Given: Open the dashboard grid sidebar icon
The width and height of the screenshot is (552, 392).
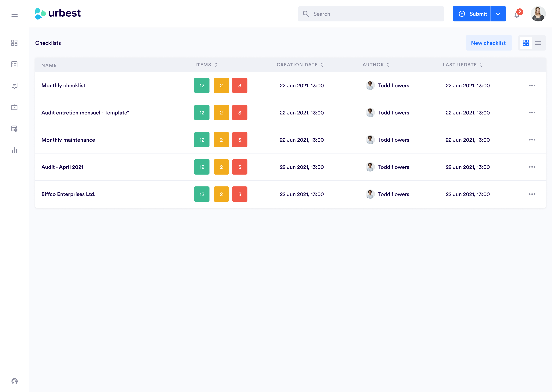Looking at the screenshot, I should (15, 43).
